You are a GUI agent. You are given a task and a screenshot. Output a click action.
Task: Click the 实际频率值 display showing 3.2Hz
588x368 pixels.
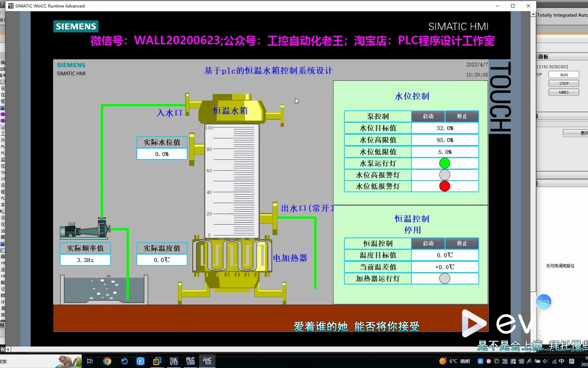(x=85, y=260)
